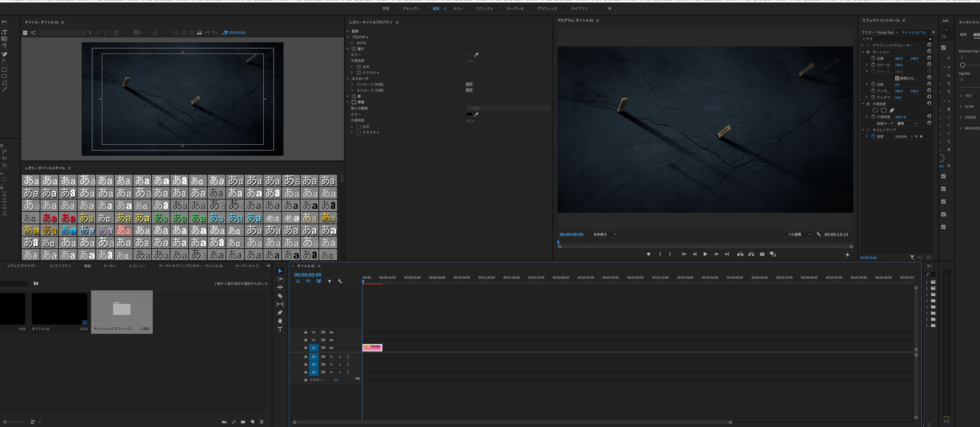Open timeline settings wrench icon
Image resolution: width=980 pixels, height=427 pixels.
340,281
